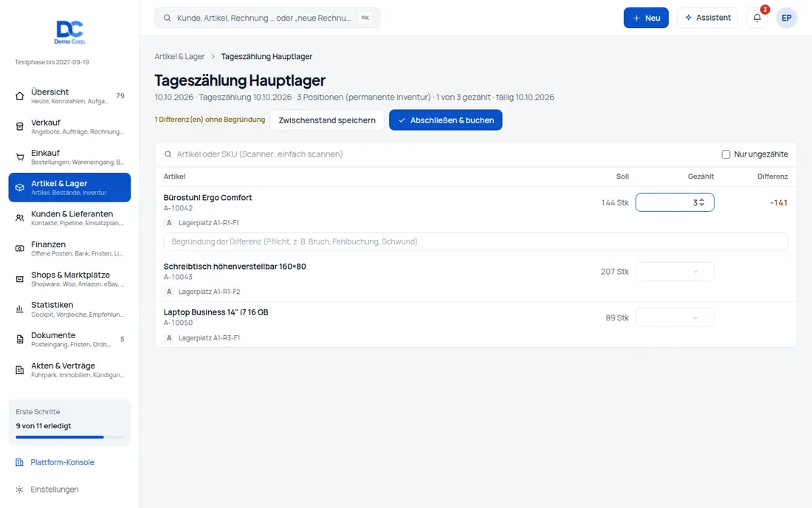Enable the Nur ungezählte checkbox

[x=726, y=154]
